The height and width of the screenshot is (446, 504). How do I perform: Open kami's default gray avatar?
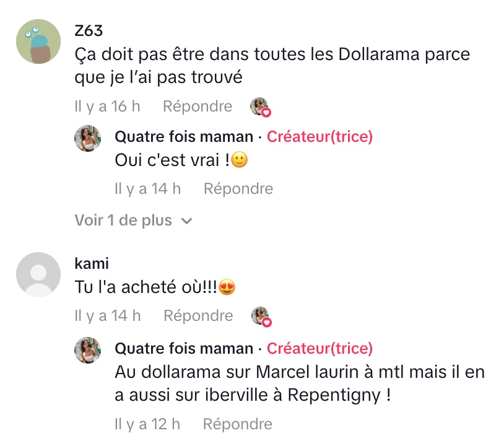pos(38,274)
